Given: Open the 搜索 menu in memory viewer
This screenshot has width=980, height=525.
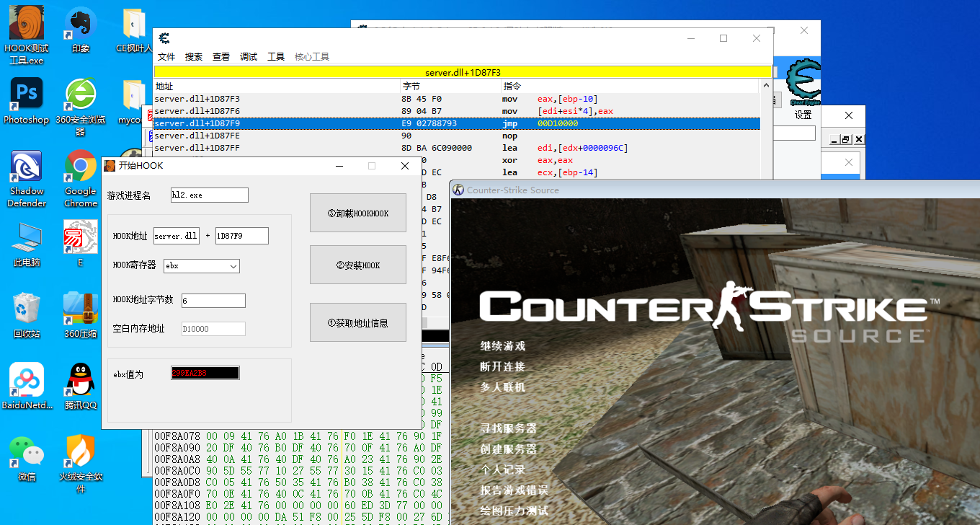Looking at the screenshot, I should tap(194, 57).
